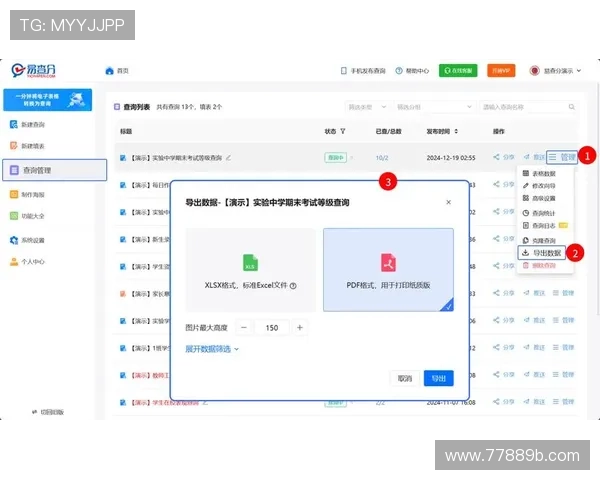Click 推送 in the 【演示】1班学 row
This screenshot has width=600, height=480.
[534, 347]
